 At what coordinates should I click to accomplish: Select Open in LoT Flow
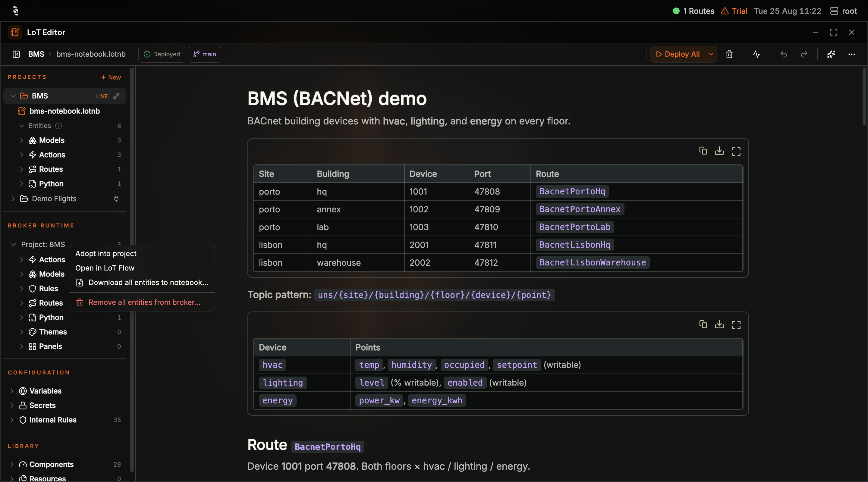click(142, 268)
